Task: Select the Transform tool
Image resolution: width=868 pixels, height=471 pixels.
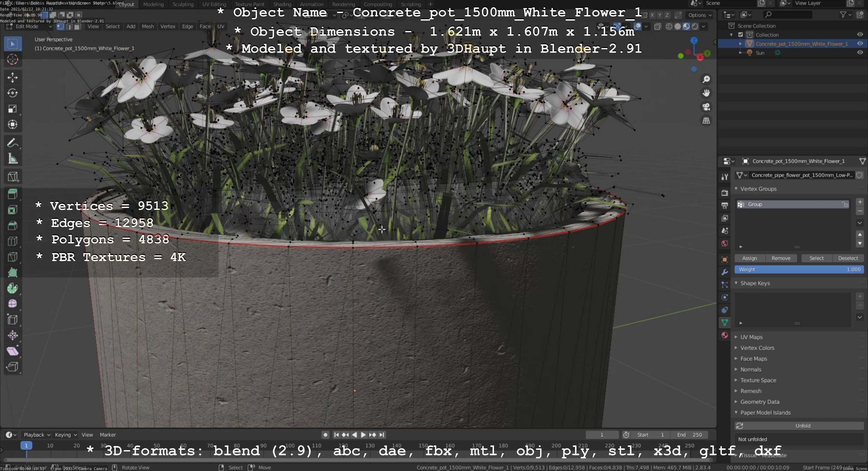Action: pyautogui.click(x=13, y=125)
